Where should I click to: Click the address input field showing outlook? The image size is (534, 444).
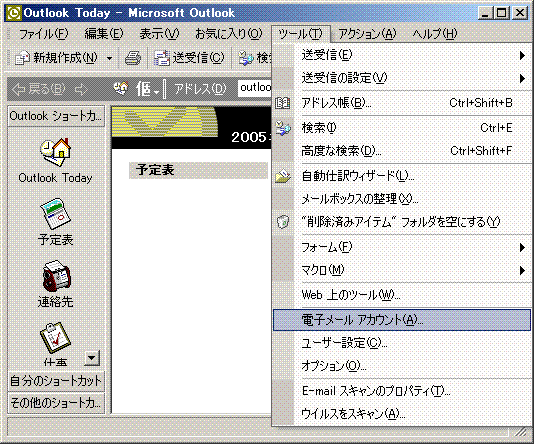(x=255, y=88)
